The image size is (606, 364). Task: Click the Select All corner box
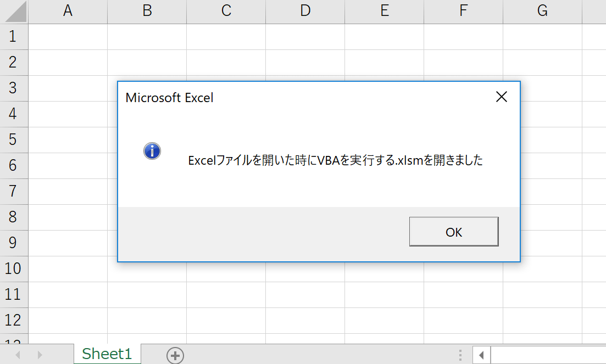[14, 11]
